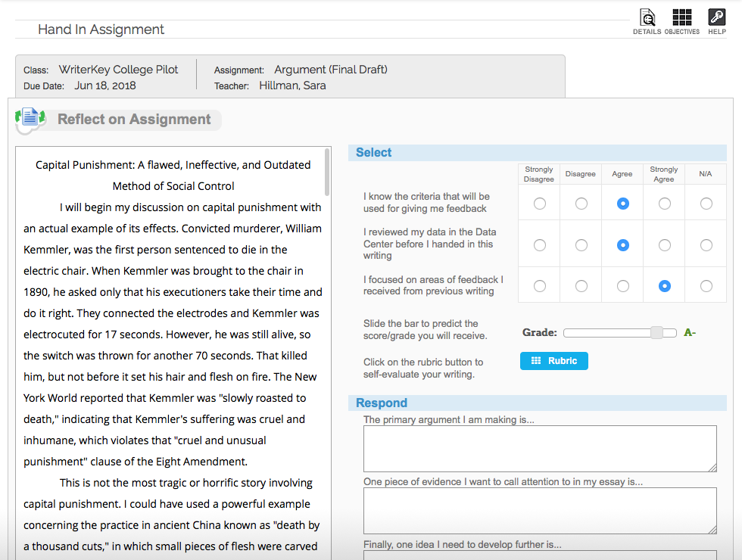Select Disagree for focused on feedback areas
This screenshot has height=560, width=742.
tap(581, 286)
